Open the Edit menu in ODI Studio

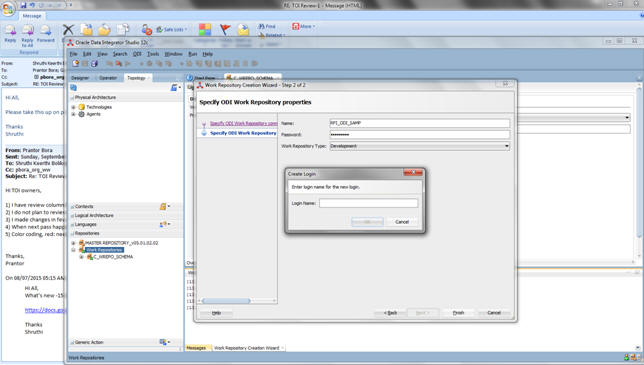87,54
